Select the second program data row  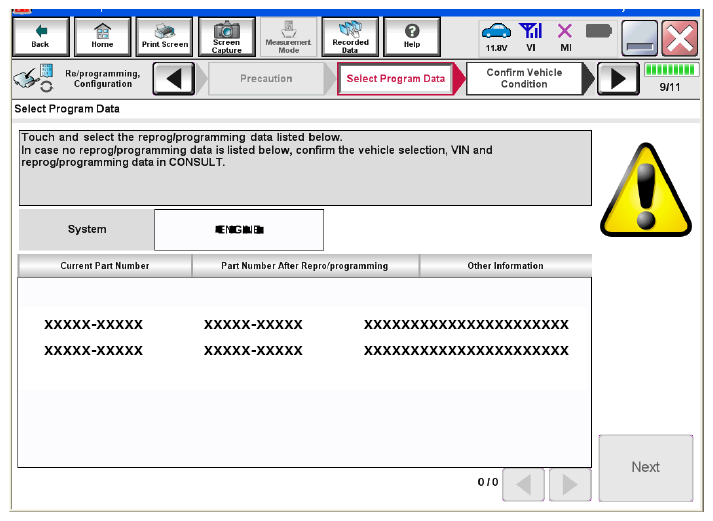click(304, 351)
